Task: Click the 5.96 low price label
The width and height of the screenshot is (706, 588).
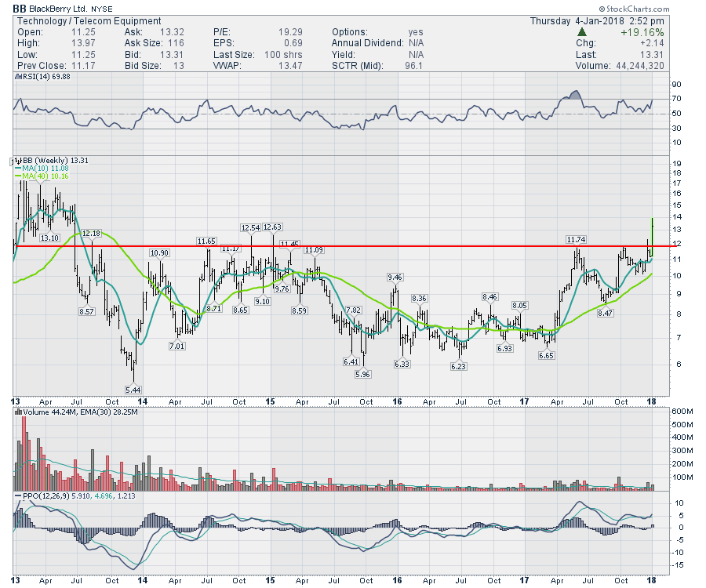Action: click(362, 375)
